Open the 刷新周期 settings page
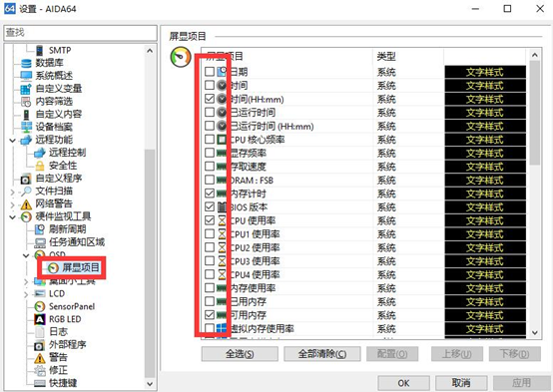 (x=67, y=229)
